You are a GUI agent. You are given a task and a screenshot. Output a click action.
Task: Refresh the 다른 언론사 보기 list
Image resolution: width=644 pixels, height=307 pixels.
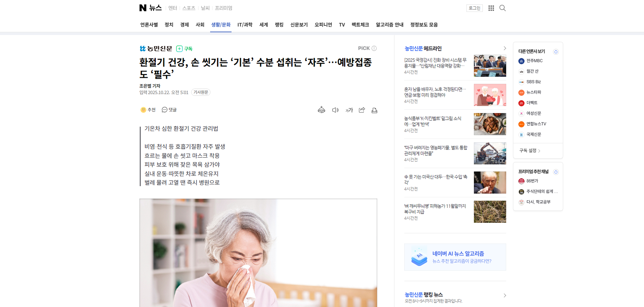[556, 52]
